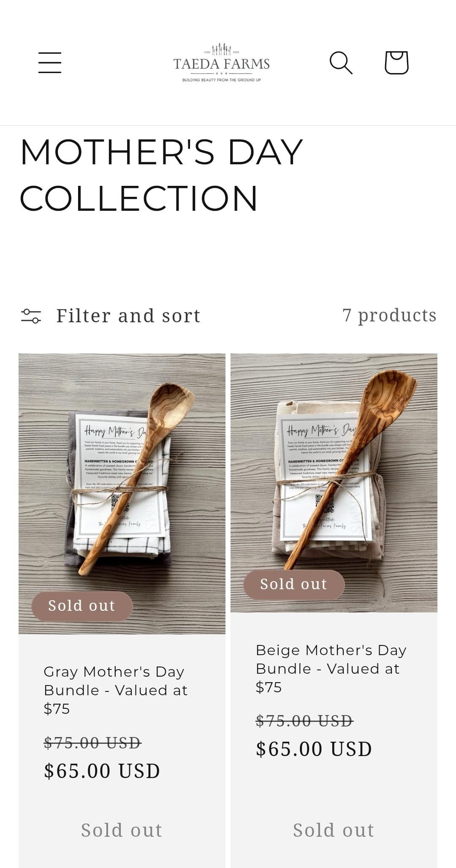The image size is (456, 868).
Task: Open Beige Mother's Day Bundle title link
Action: tap(331, 668)
